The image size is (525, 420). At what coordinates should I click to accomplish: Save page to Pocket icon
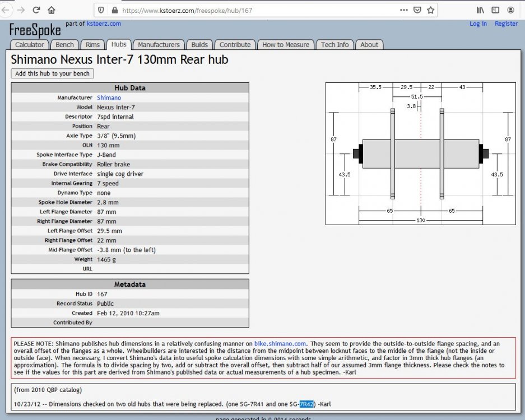click(x=417, y=10)
